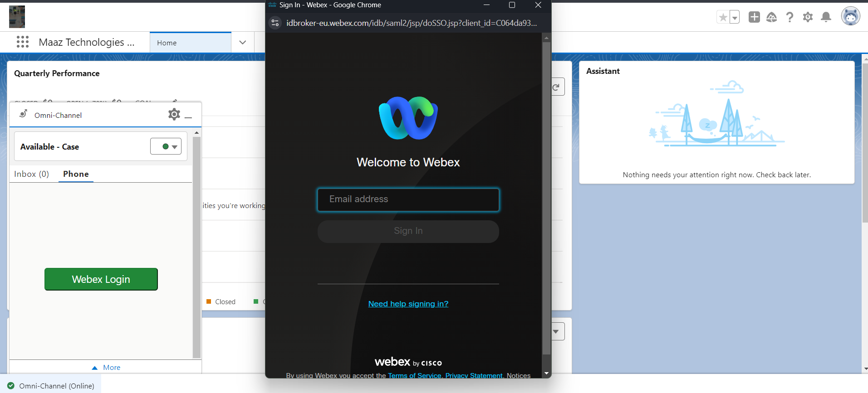Open the Trailhead guidance icon
Viewport: 868px width, 393px height.
(772, 17)
